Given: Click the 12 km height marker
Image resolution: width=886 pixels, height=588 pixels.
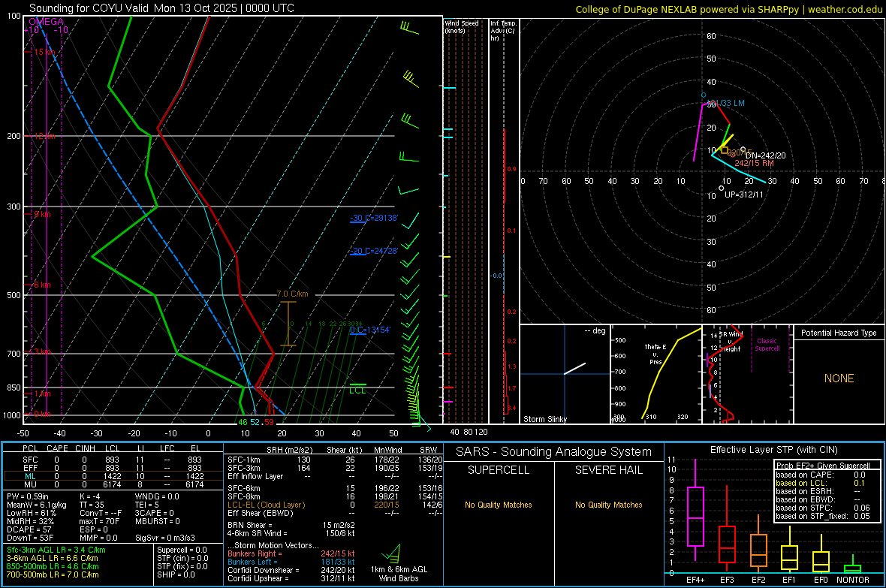Looking at the screenshot, I should pyautogui.click(x=44, y=136).
